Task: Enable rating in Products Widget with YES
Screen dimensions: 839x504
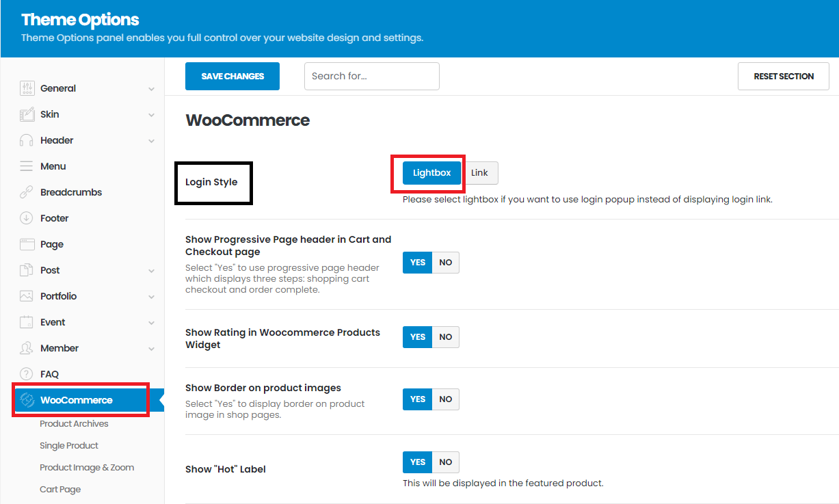Action: click(417, 337)
